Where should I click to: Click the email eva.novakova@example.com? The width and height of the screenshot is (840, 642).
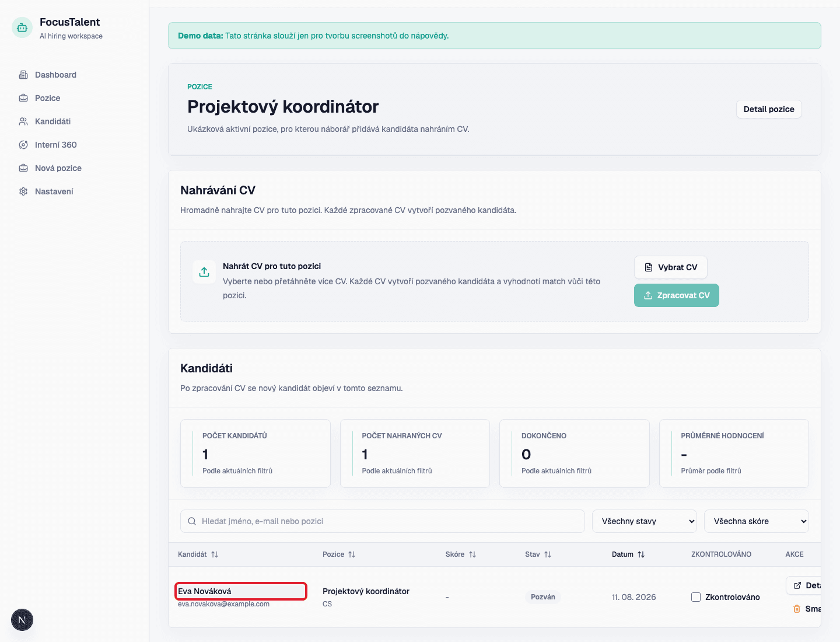pos(223,604)
